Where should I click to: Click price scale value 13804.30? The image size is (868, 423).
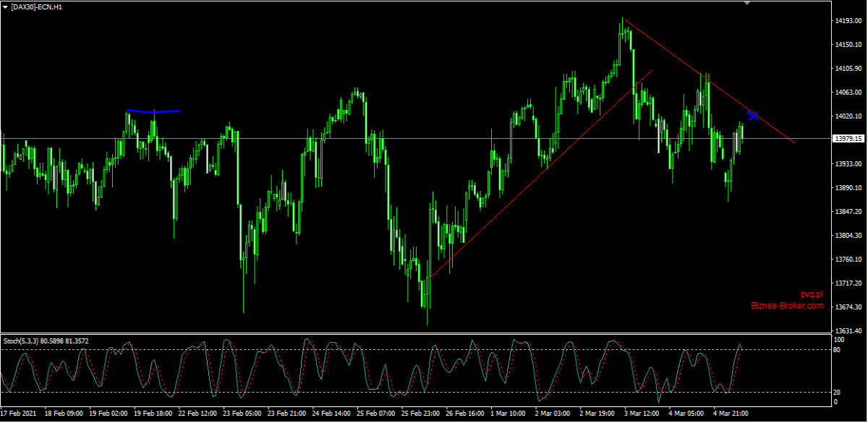pos(848,236)
